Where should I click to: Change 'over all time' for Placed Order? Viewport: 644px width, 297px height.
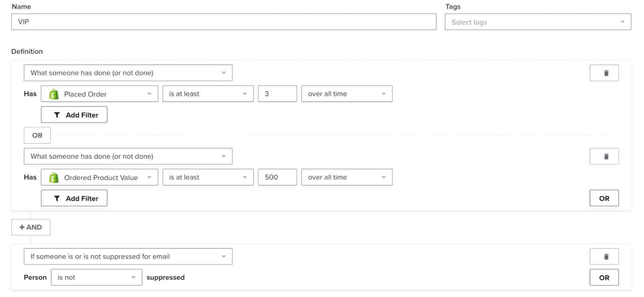coord(346,94)
